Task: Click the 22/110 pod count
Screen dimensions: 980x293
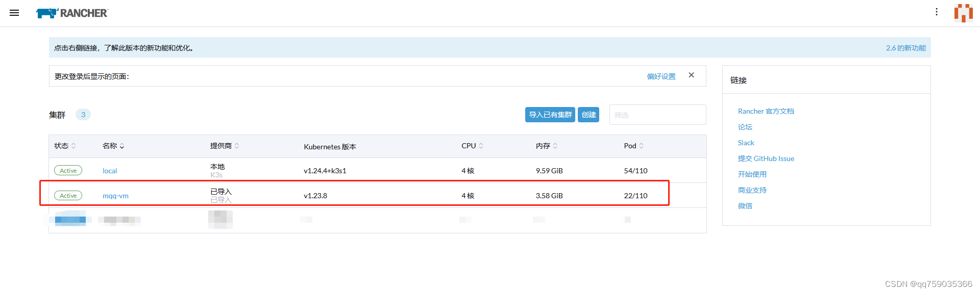Action: pyautogui.click(x=635, y=196)
